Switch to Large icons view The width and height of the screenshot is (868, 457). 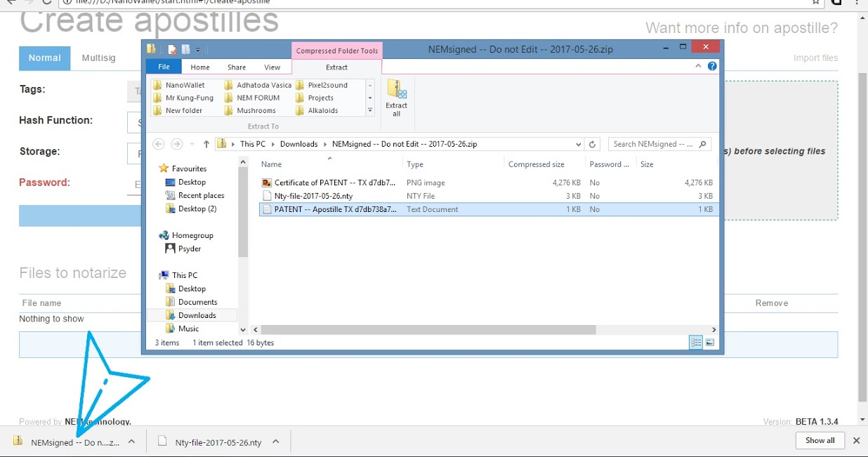[x=710, y=343]
